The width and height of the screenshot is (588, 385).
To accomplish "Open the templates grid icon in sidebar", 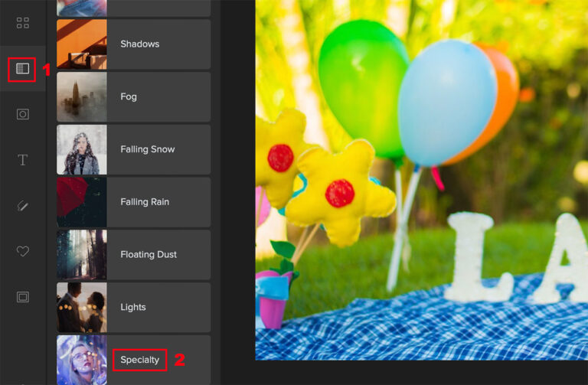I will [23, 23].
